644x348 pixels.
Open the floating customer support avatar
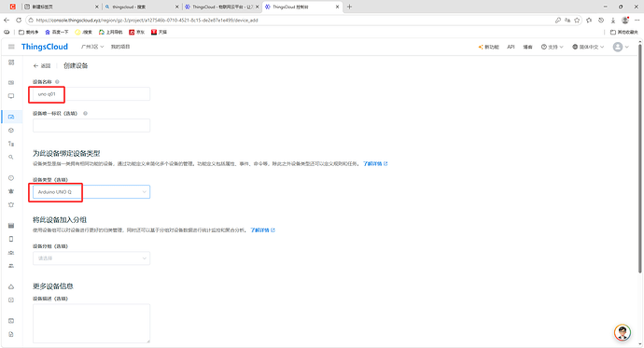point(623,332)
